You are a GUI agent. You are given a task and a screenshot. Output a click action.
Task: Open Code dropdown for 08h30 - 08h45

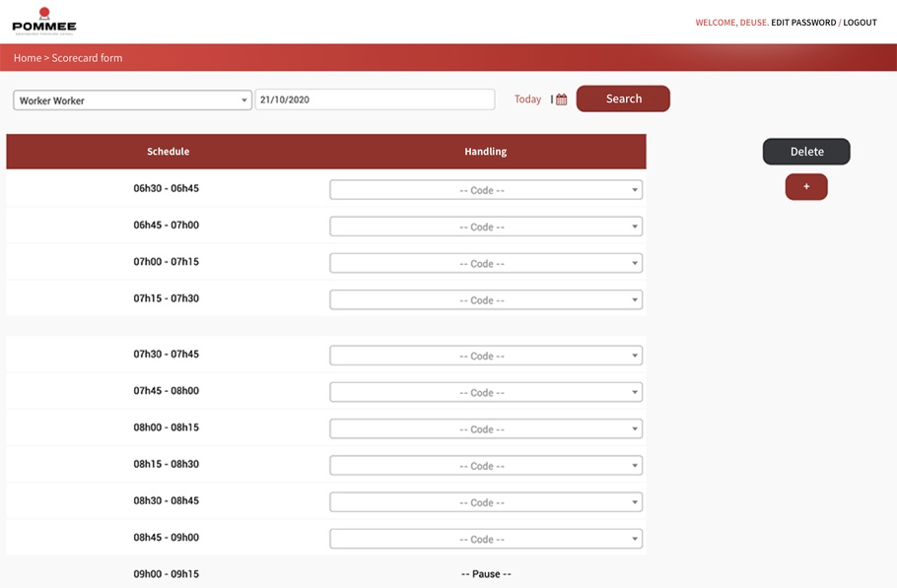click(x=486, y=502)
